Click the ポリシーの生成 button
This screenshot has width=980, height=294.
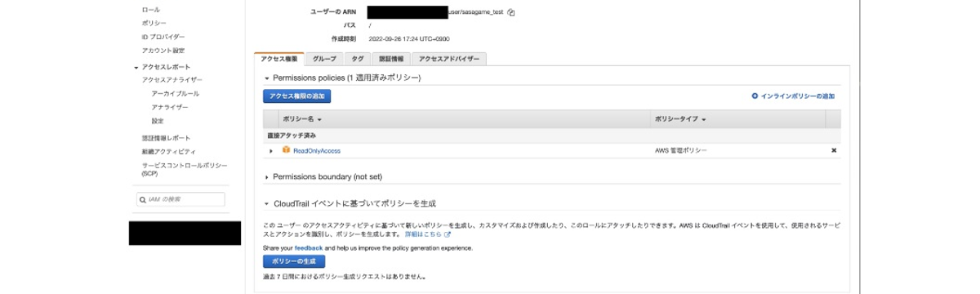[294, 261]
